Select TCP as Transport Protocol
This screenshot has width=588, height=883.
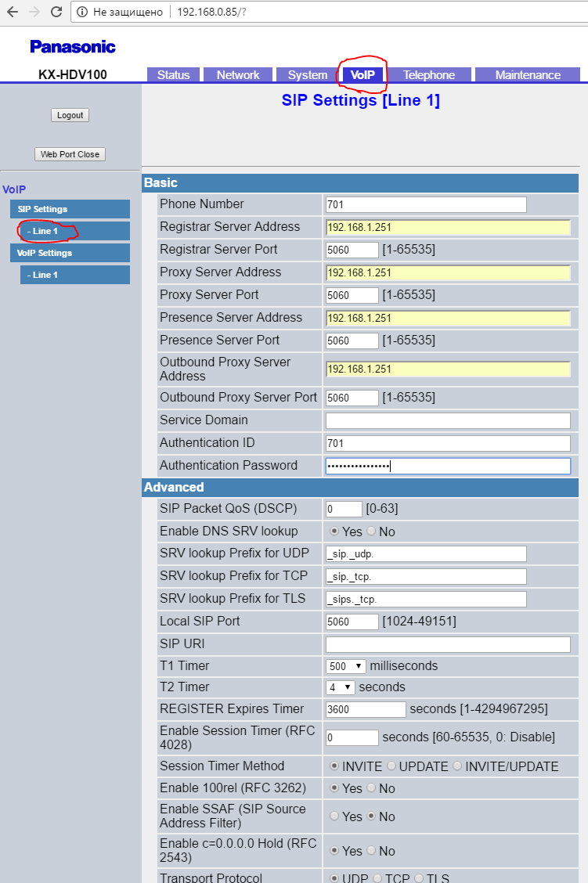pos(377,878)
